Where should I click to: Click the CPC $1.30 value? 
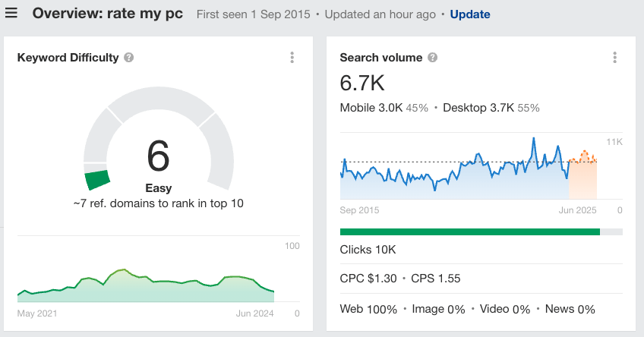[368, 279]
